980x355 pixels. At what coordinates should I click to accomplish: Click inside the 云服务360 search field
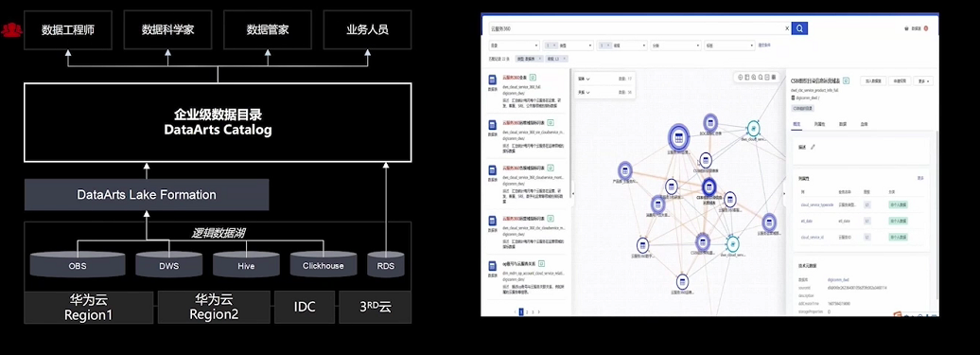point(636,28)
